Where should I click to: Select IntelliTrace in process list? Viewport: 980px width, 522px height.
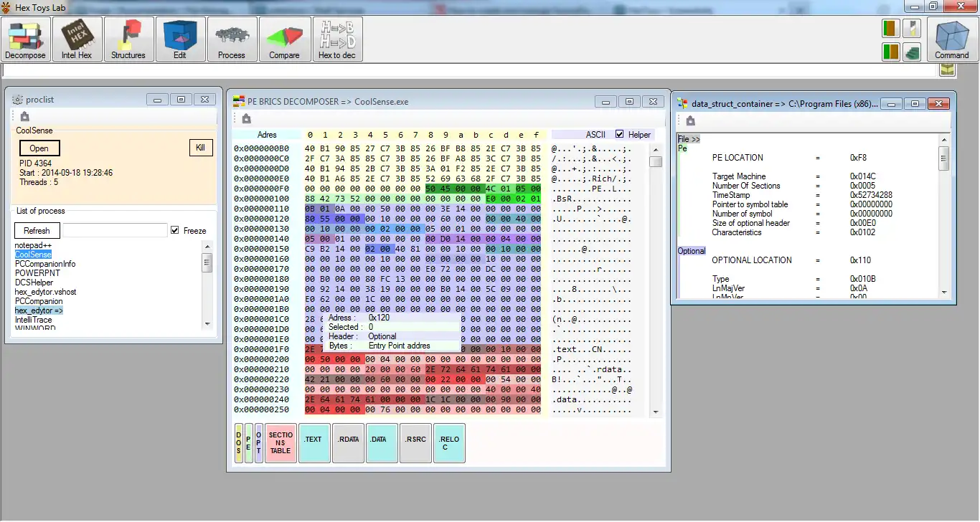[x=33, y=320]
